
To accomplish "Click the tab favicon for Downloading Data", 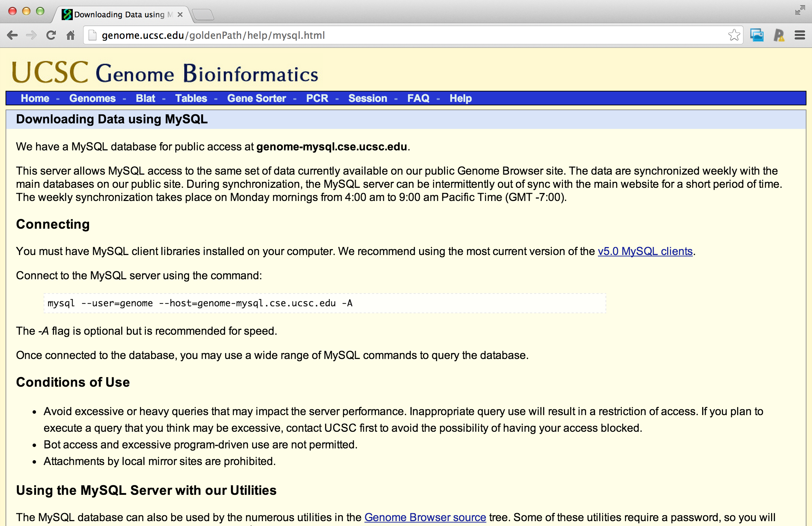I will (x=67, y=15).
